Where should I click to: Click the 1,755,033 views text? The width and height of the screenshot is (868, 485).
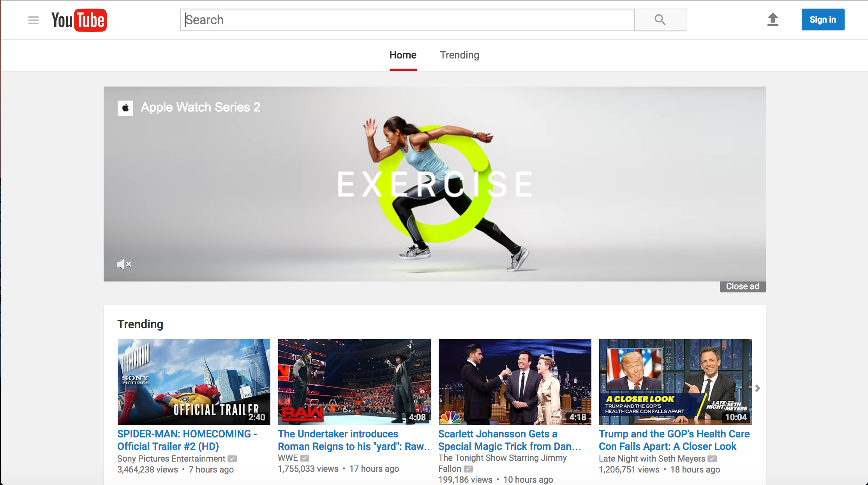click(x=308, y=469)
